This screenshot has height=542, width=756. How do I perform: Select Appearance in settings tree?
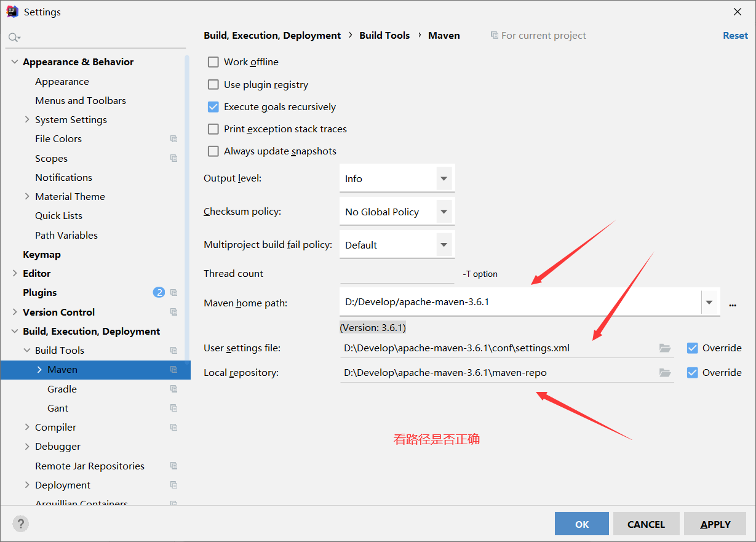click(x=62, y=81)
